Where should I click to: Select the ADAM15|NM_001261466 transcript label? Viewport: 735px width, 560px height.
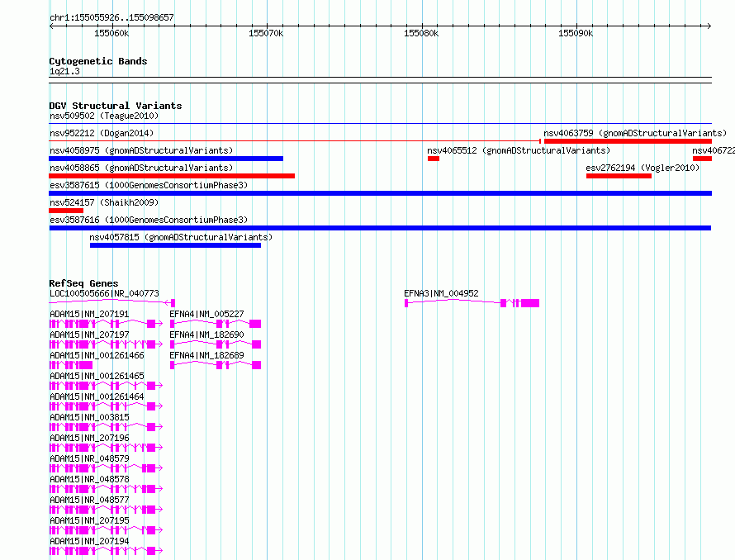[97, 355]
